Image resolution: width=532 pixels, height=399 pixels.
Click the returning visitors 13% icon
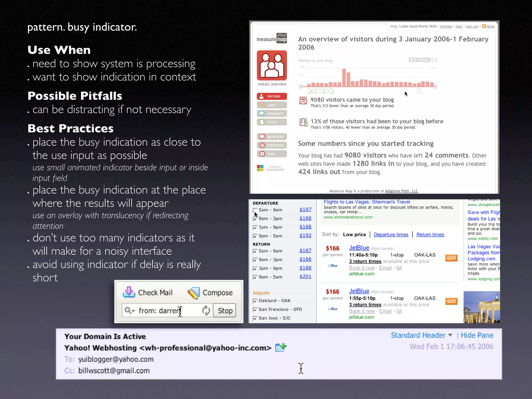pyautogui.click(x=303, y=122)
